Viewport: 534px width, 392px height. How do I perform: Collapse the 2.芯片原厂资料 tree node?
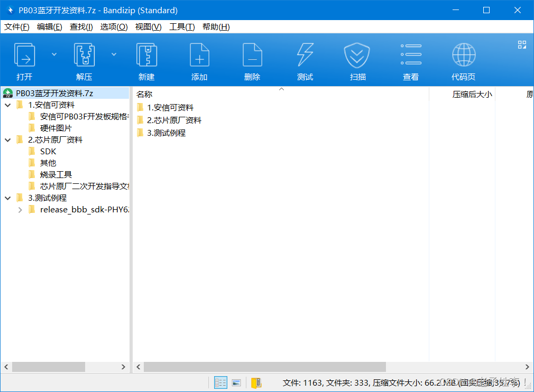coord(8,140)
